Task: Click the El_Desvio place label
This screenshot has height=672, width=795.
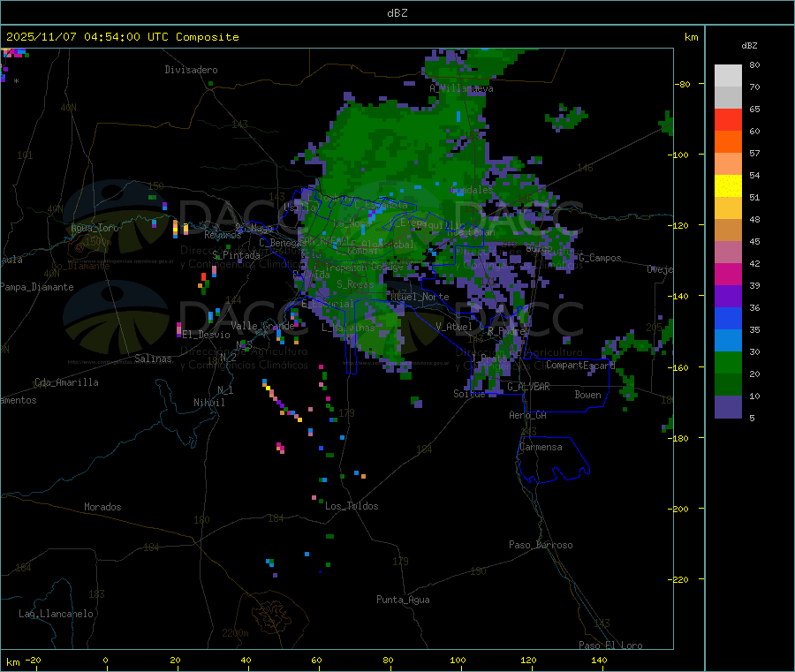Action: 207,335
